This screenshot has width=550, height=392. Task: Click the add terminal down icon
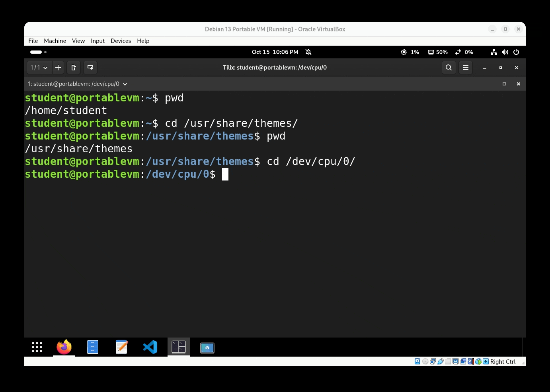pyautogui.click(x=90, y=68)
